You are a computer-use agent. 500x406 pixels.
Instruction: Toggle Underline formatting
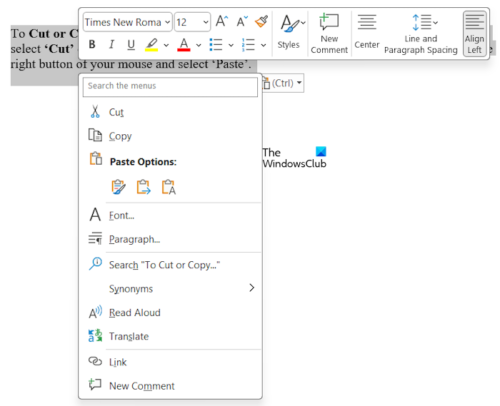[131, 44]
